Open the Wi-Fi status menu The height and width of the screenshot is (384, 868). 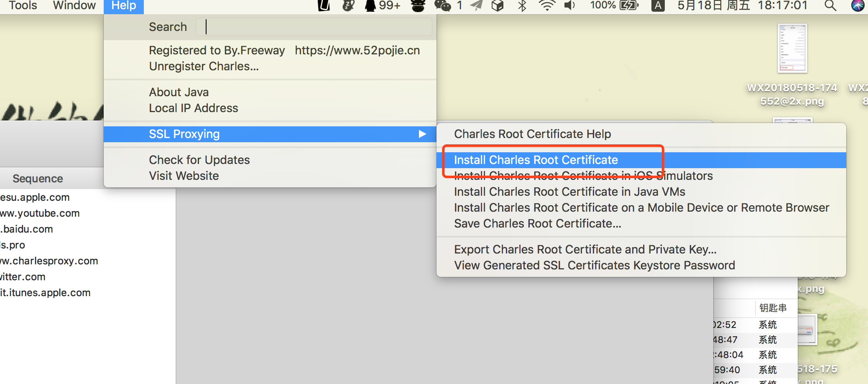coord(547,5)
